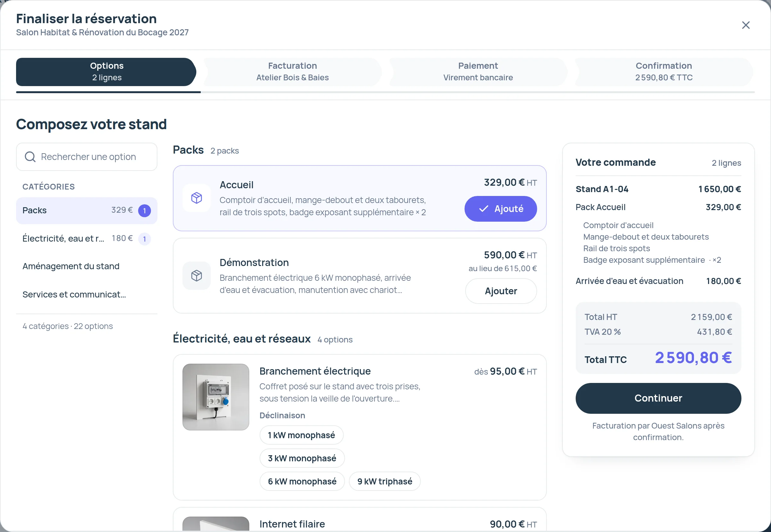Select Services et communication category
This screenshot has width=771, height=532.
tap(87, 294)
